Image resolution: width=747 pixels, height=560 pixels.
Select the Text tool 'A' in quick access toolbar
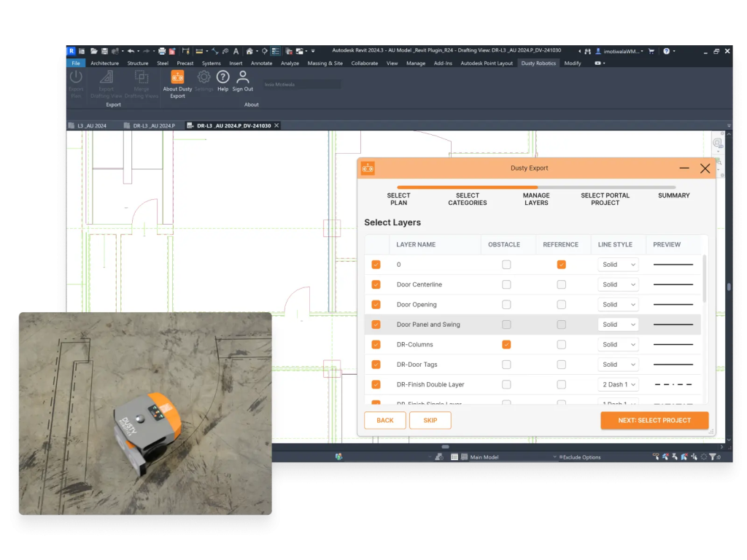click(236, 51)
